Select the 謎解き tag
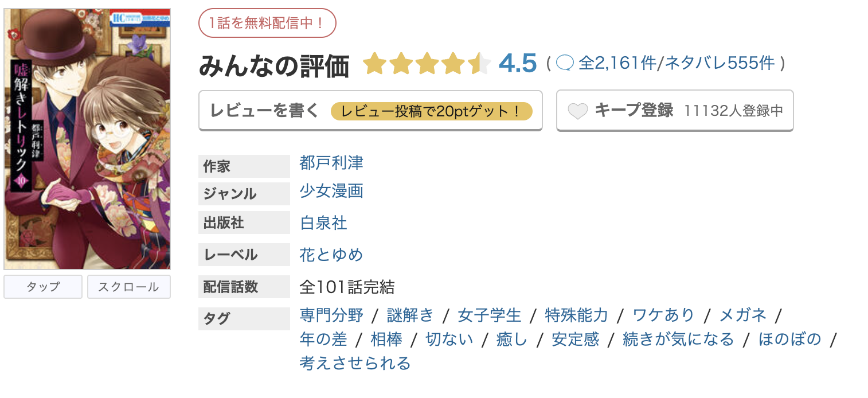The height and width of the screenshot is (398, 868). 409,315
